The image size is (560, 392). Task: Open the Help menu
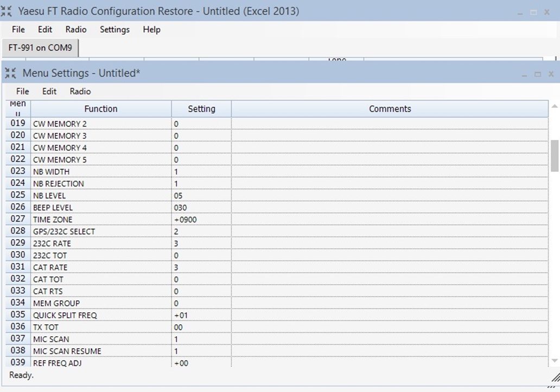151,30
